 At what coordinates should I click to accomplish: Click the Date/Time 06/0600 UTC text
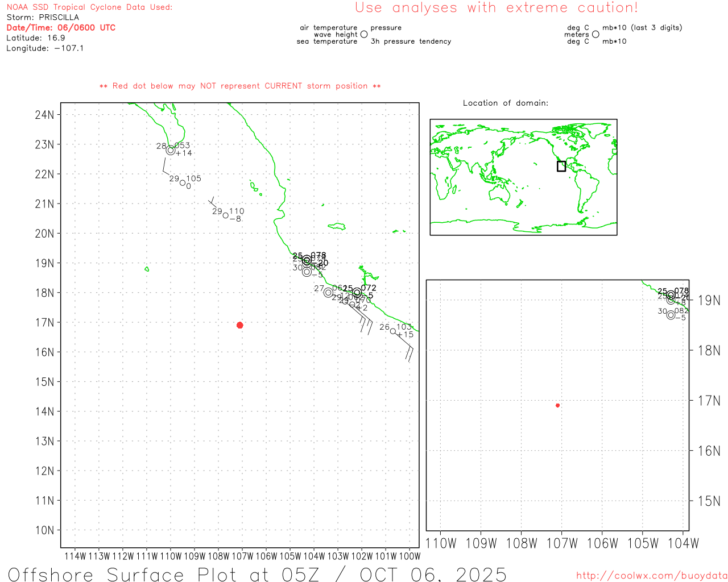61,27
